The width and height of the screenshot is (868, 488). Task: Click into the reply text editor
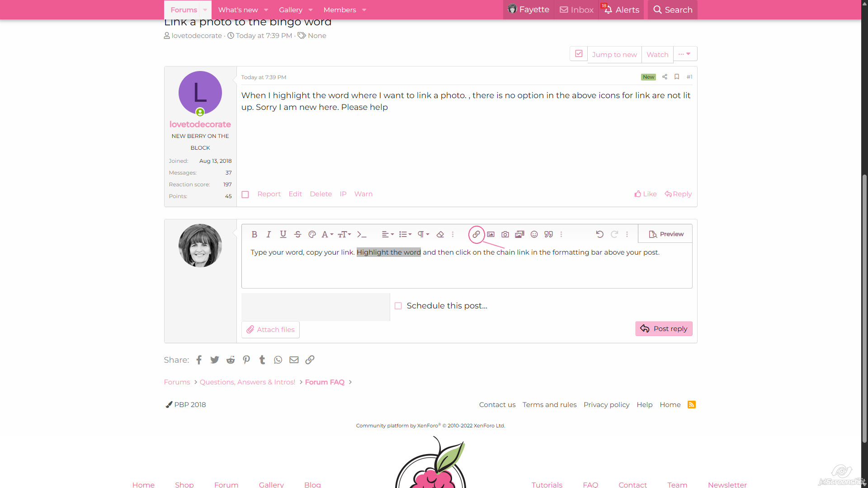467,265
